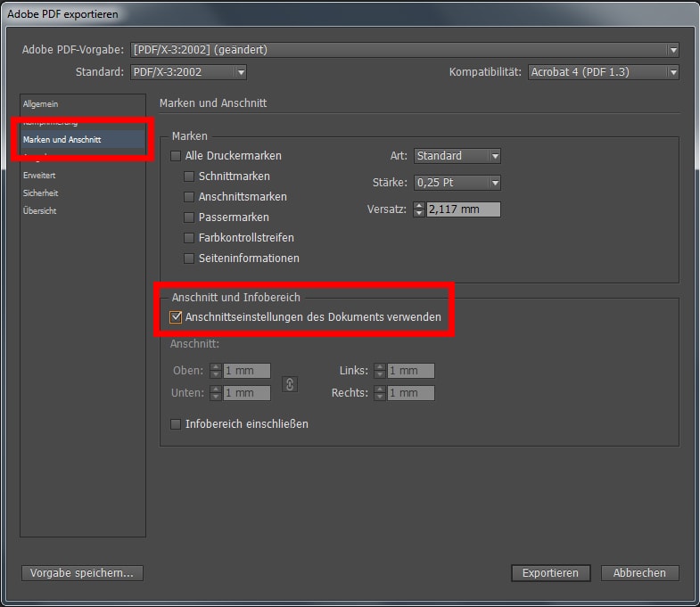
Task: Switch to the Sicherheit section
Action: pos(40,193)
